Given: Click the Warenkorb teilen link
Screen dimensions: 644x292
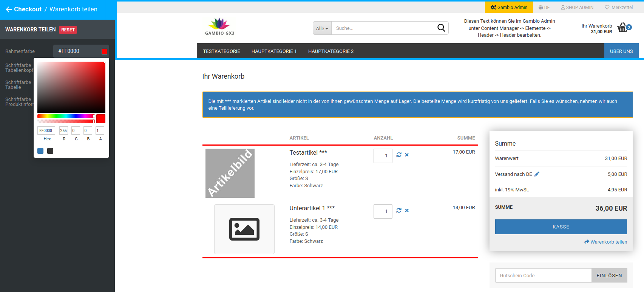Looking at the screenshot, I should (605, 242).
